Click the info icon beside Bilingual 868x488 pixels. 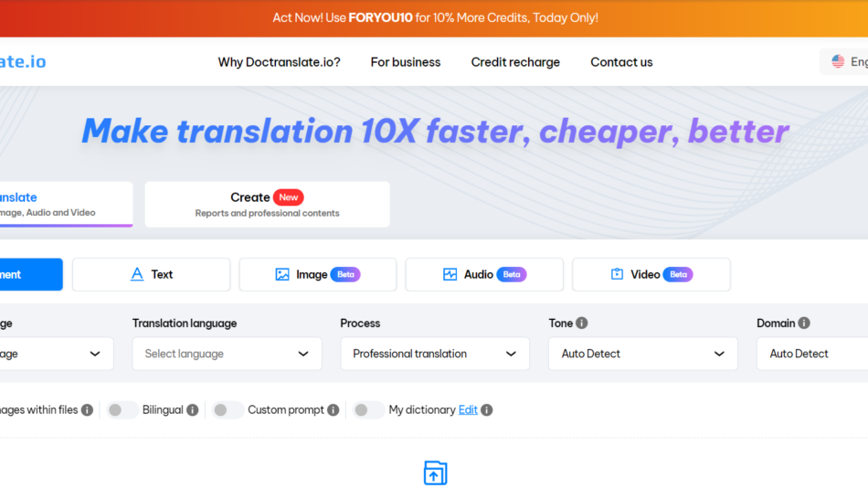192,410
